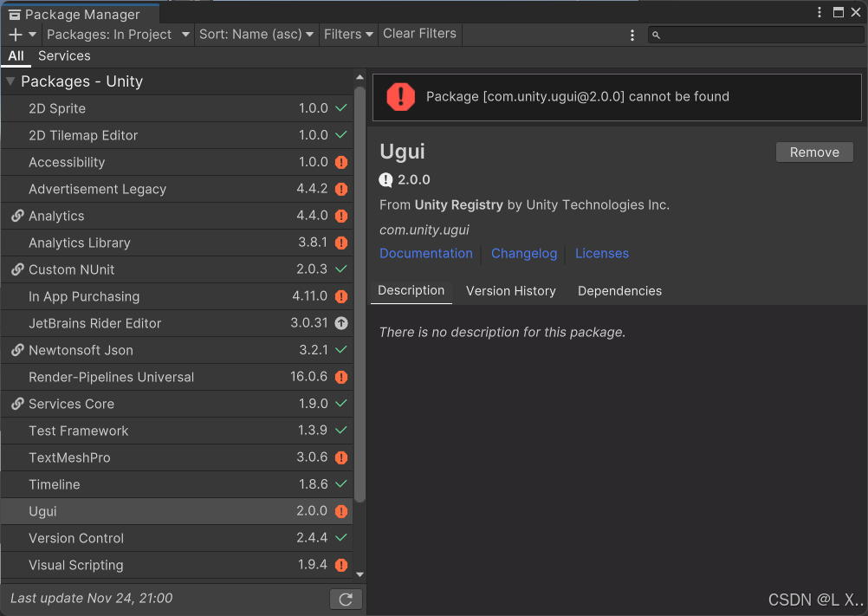Click the search magnifier icon
The image size is (868, 616).
[x=656, y=36]
